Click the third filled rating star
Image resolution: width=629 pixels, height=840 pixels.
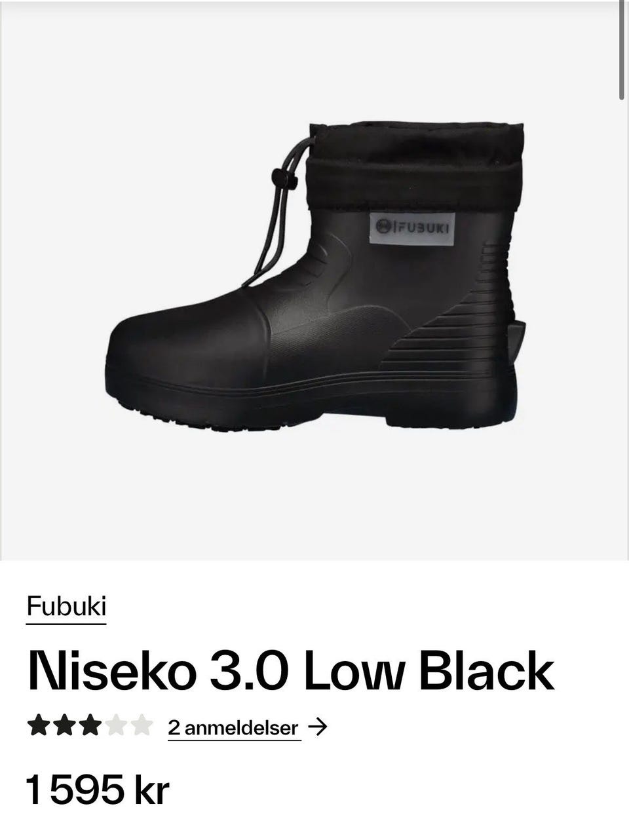[90, 726]
